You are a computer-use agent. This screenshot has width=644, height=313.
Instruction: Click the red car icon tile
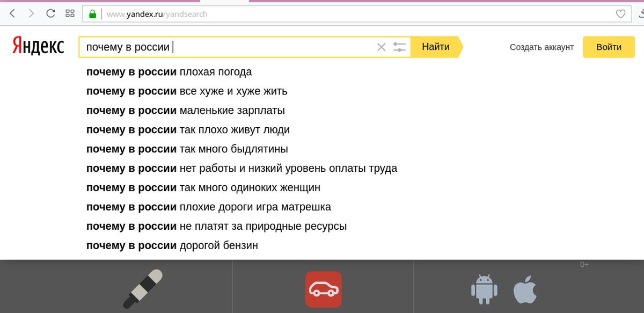323,289
